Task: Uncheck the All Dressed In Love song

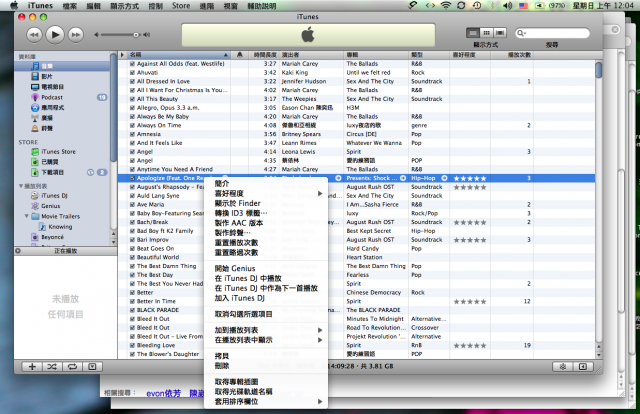Action: [132, 81]
